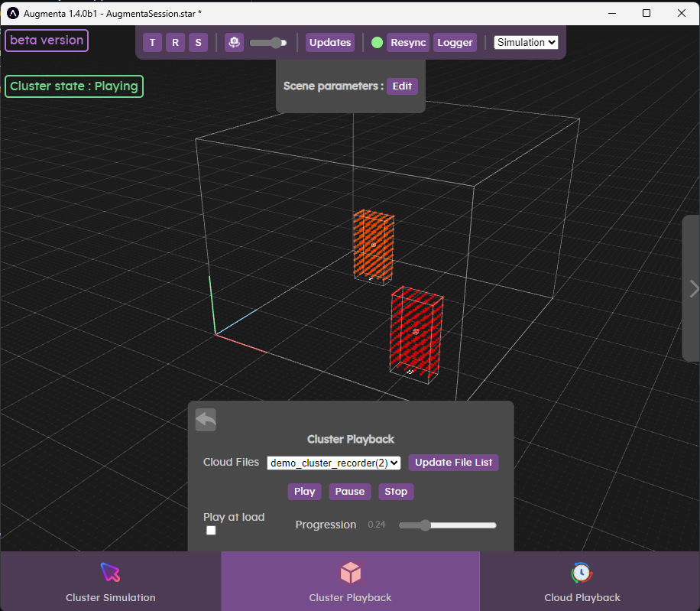Click the beta version label
This screenshot has height=611, width=700.
click(47, 41)
